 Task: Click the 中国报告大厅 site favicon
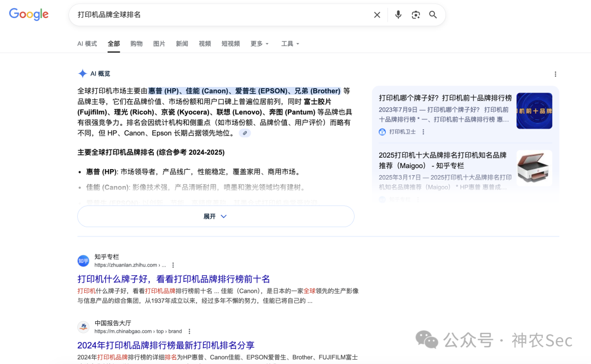(83, 327)
